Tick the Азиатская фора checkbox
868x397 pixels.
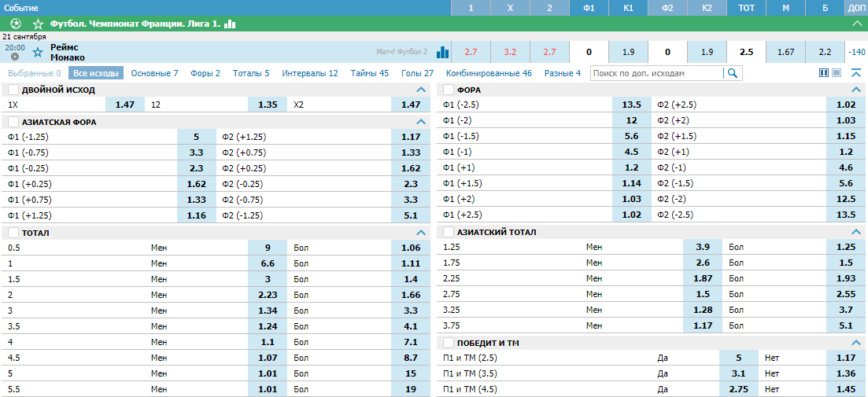coord(13,122)
